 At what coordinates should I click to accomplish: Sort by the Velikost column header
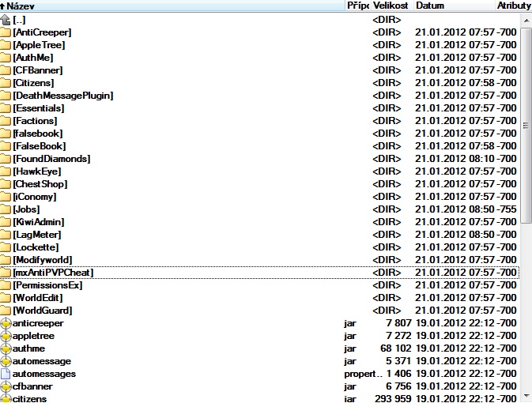(x=392, y=6)
